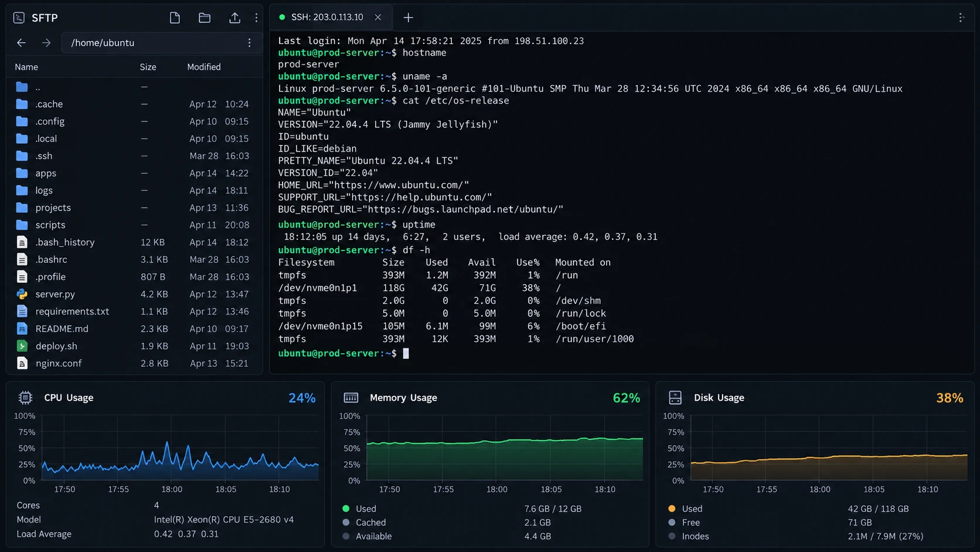The image size is (980, 552).
Task: Select the .bash_history file
Action: (x=134, y=242)
